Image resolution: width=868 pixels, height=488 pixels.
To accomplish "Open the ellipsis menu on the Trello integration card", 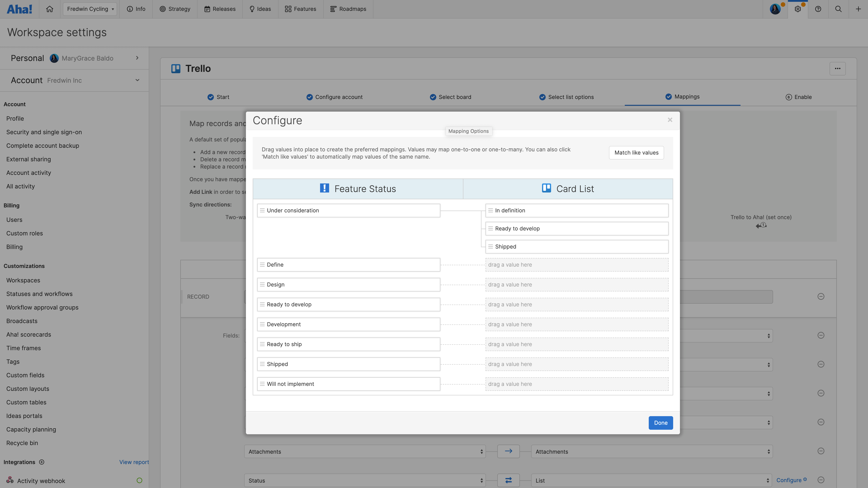I will coord(838,68).
